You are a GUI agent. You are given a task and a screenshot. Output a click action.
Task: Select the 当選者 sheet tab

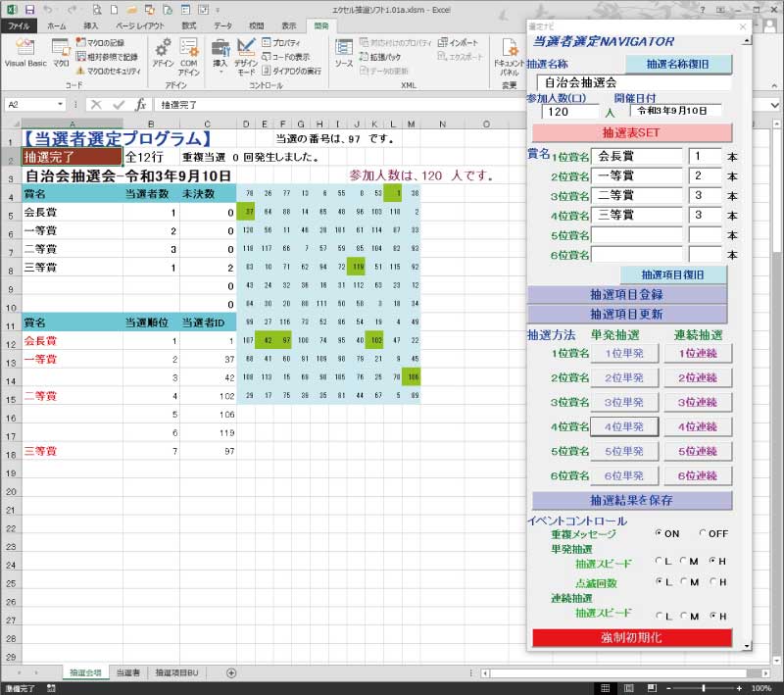point(128,673)
